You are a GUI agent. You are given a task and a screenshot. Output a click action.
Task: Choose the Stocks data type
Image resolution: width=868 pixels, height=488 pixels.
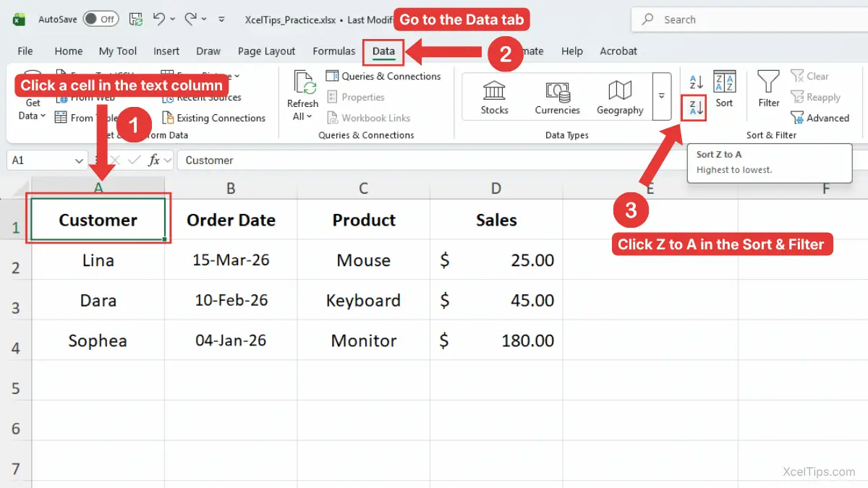[x=495, y=97]
